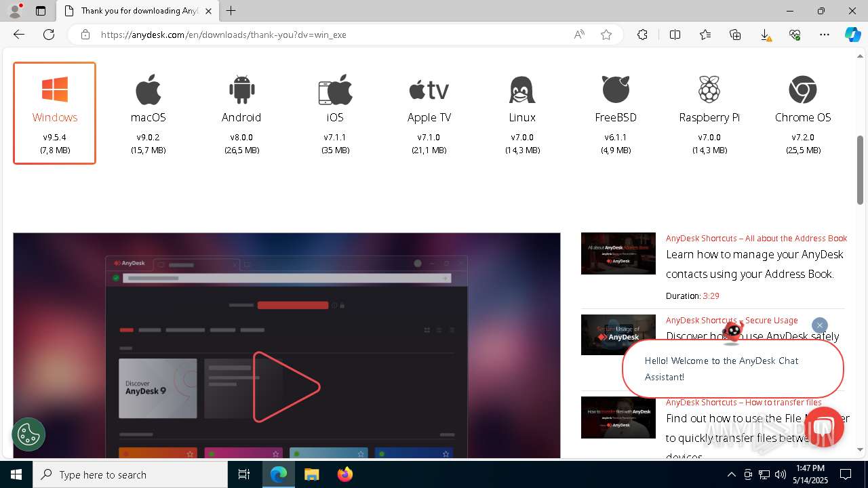Open a new browser tab
This screenshot has width=868, height=488.
point(231,11)
